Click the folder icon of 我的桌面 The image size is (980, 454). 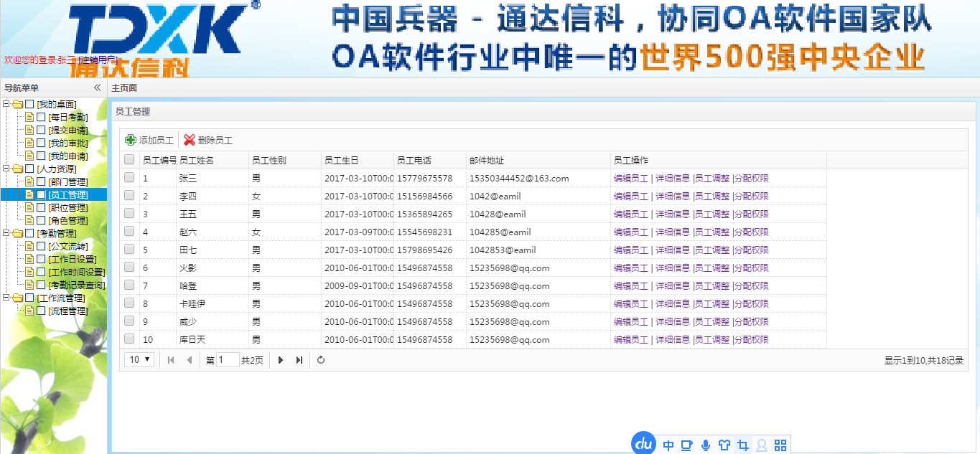click(x=18, y=105)
